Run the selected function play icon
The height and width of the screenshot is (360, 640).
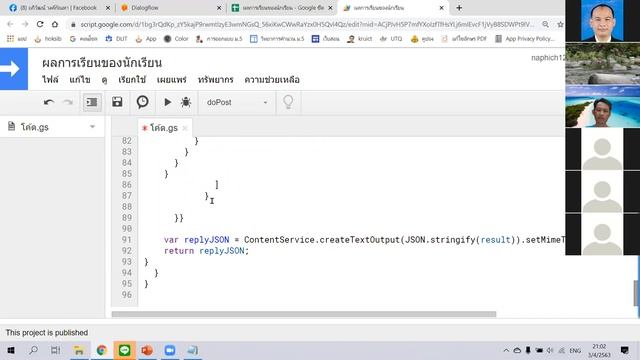(x=167, y=102)
